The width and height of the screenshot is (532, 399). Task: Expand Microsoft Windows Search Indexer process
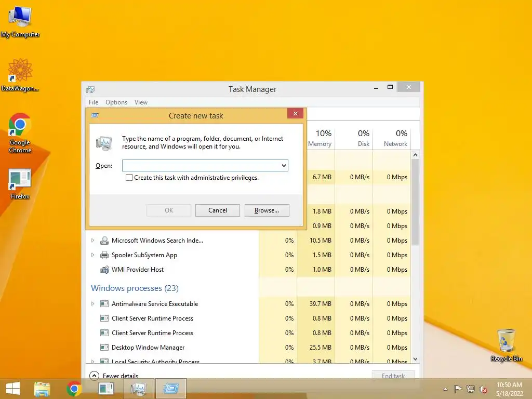(92, 240)
